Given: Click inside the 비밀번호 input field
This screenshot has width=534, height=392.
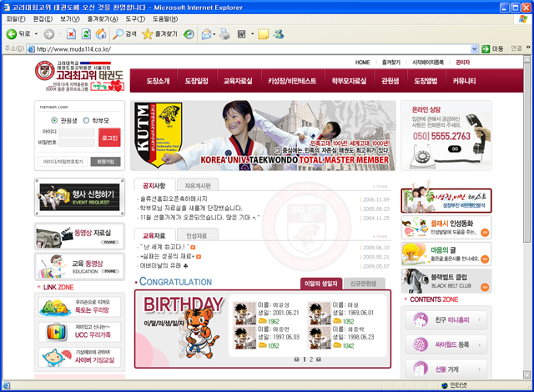Looking at the screenshot, I should 77,142.
